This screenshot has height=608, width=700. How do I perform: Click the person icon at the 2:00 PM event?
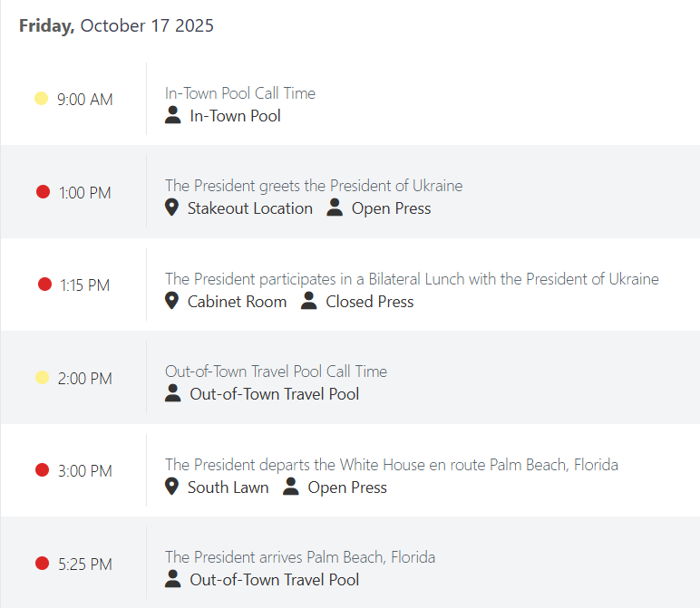[173, 394]
